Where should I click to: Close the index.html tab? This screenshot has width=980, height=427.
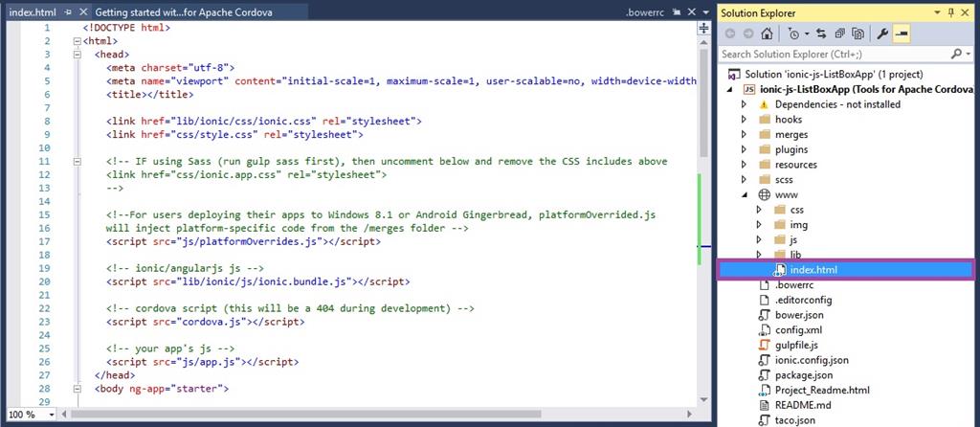tap(82, 12)
